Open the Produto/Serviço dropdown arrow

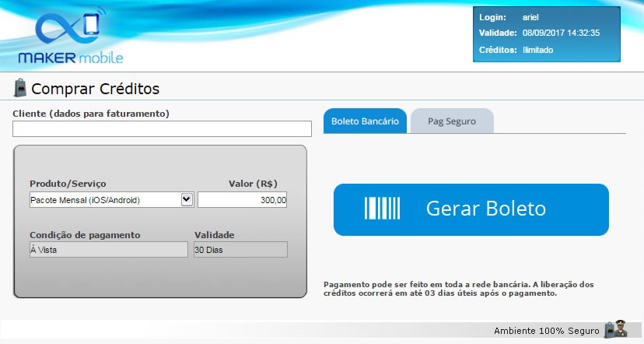point(187,200)
